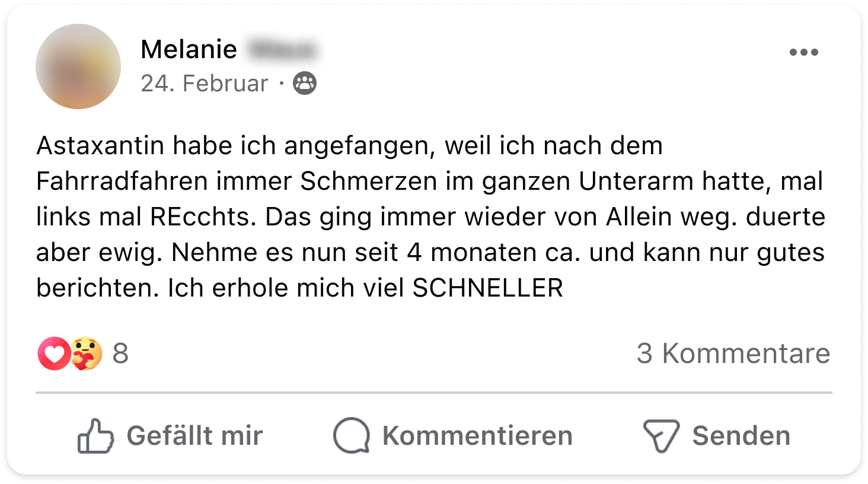Click the group audience icon beside date

(x=305, y=84)
